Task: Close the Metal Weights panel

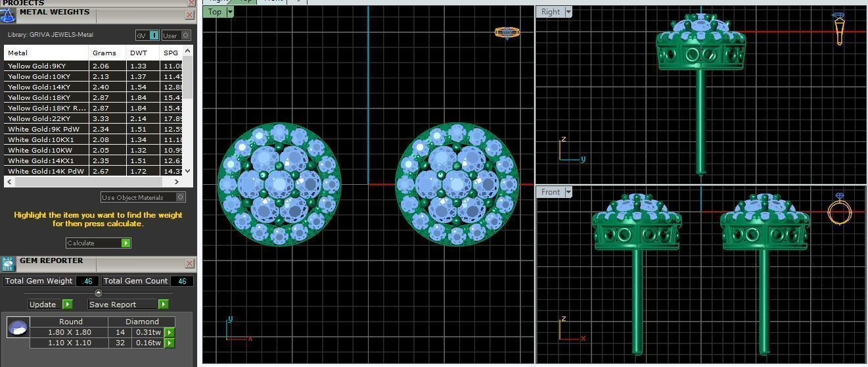Action: coord(190,14)
